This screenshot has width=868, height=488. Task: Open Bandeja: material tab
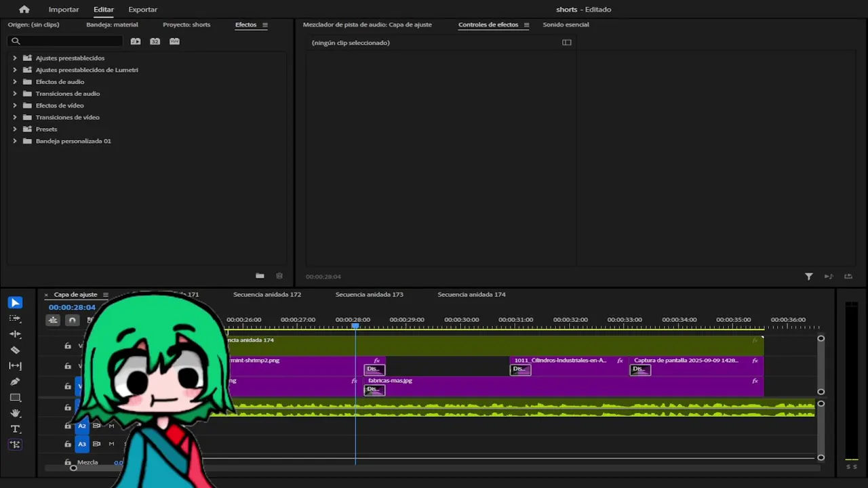[x=112, y=24]
